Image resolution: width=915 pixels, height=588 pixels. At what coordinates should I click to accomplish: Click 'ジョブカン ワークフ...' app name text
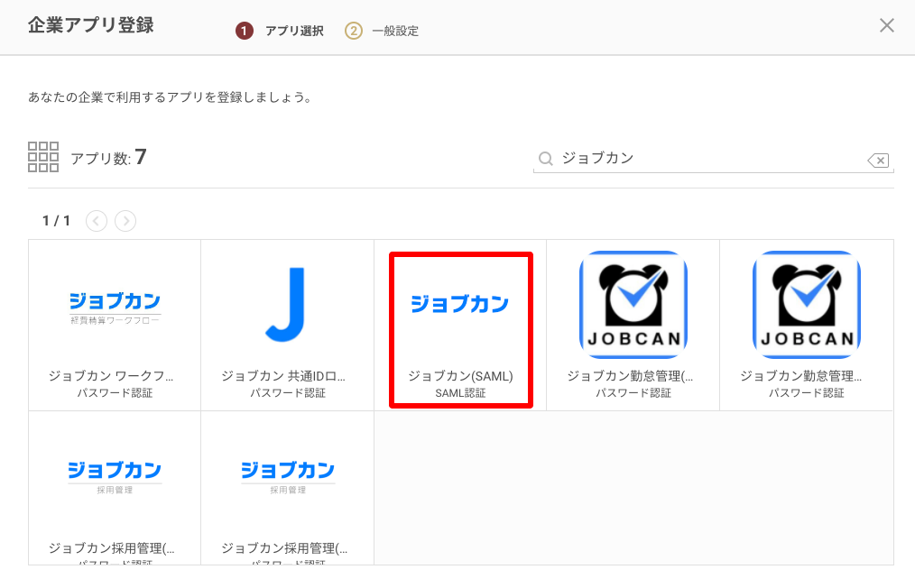pyautogui.click(x=111, y=376)
